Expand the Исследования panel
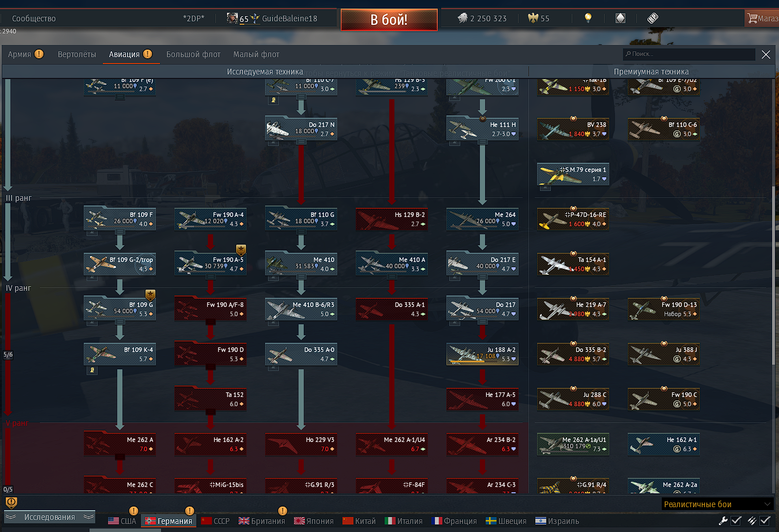779x532 pixels. (50, 517)
